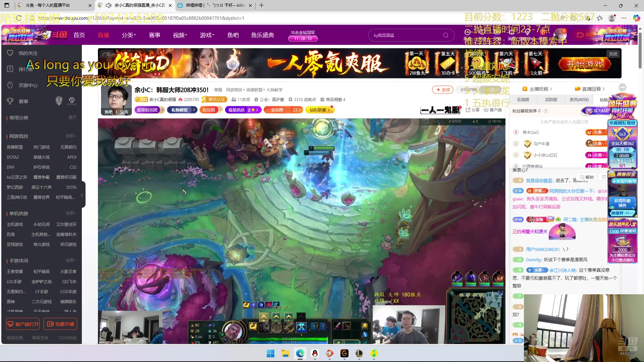Open File Explorer from taskbar
The height and width of the screenshot is (362, 644).
click(285, 353)
